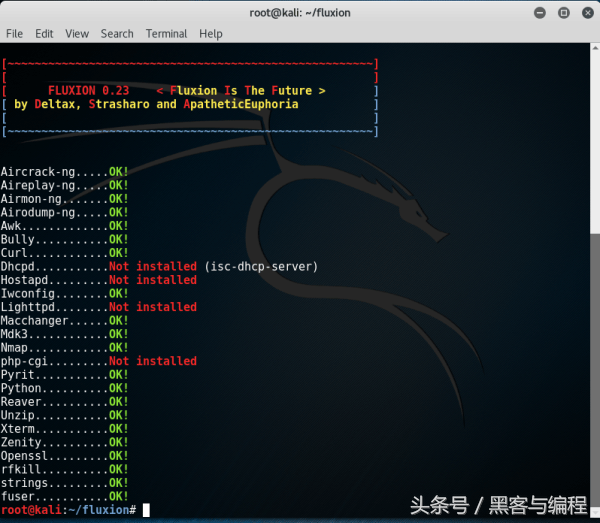
Task: Click the Reaver status line
Action: (64, 402)
